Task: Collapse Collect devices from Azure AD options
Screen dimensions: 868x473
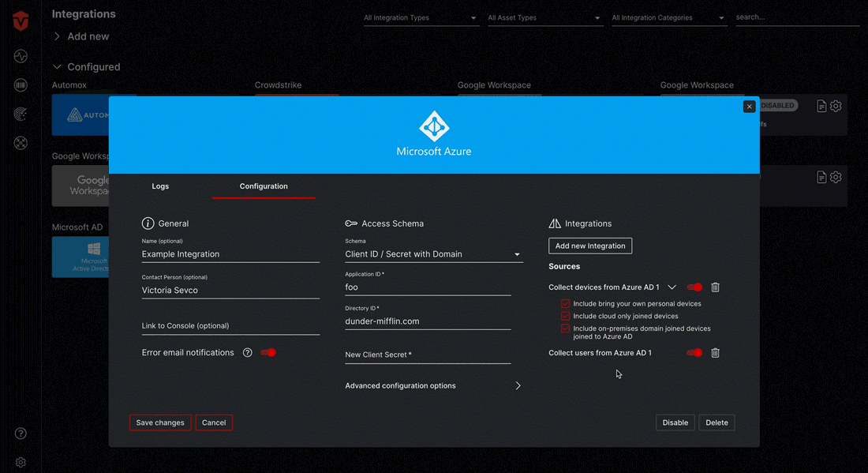Action: (672, 287)
